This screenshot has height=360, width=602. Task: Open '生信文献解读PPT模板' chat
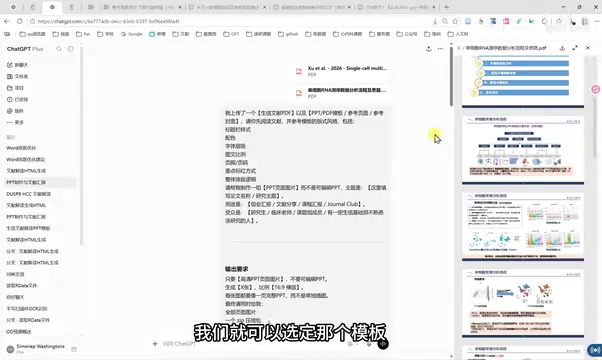[x=28, y=228]
